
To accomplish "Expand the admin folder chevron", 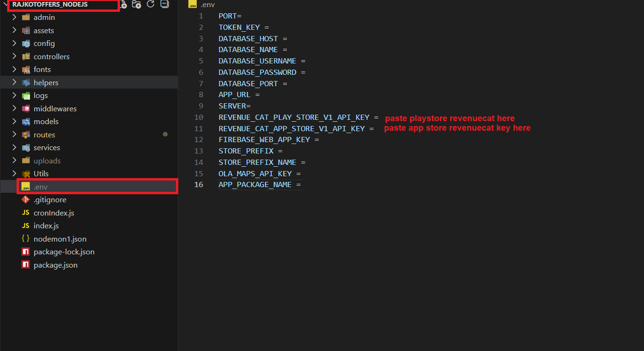I will click(x=14, y=17).
